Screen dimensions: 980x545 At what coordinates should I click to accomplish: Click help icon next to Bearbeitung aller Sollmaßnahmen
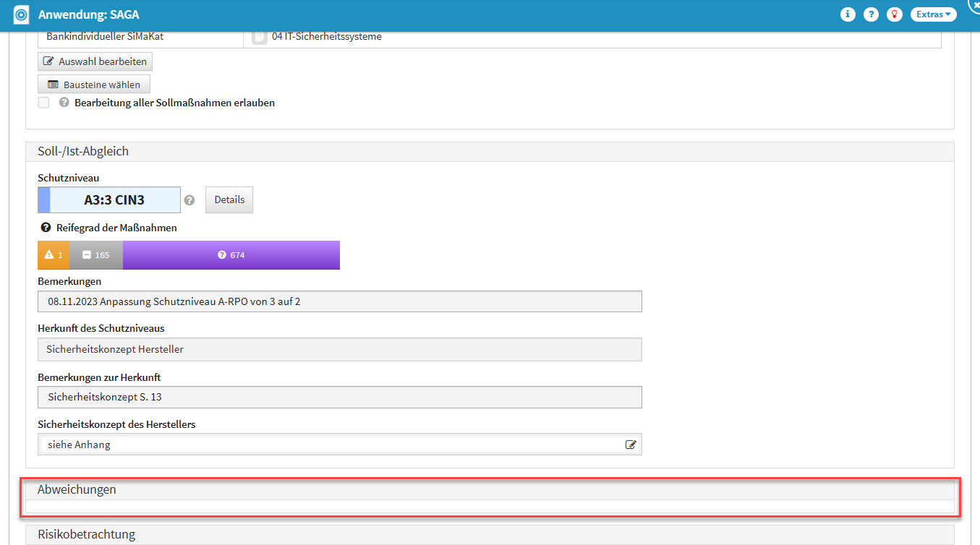click(64, 103)
